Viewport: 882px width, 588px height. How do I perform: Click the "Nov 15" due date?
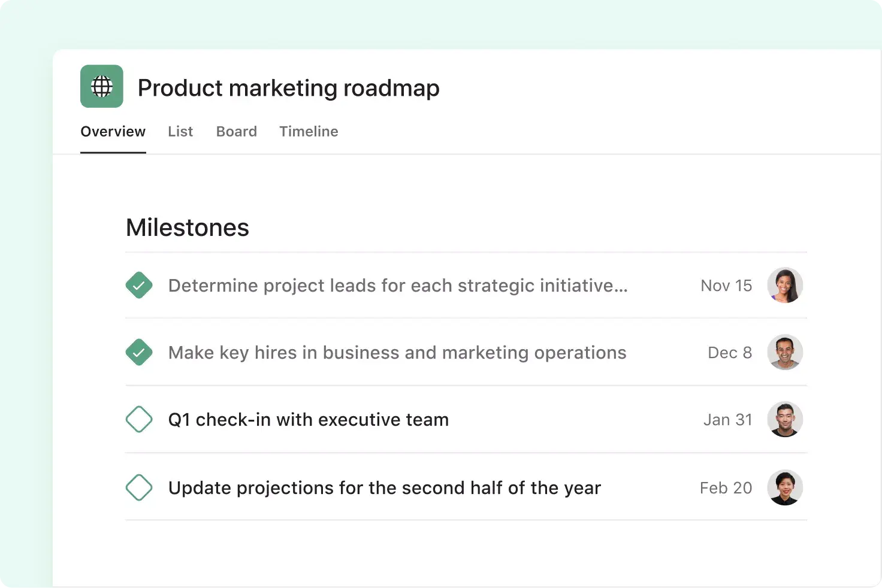(726, 285)
